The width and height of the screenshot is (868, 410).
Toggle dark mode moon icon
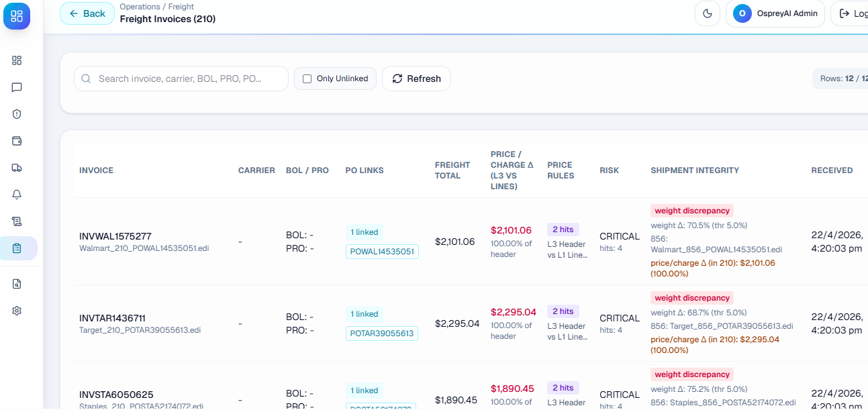[707, 13]
